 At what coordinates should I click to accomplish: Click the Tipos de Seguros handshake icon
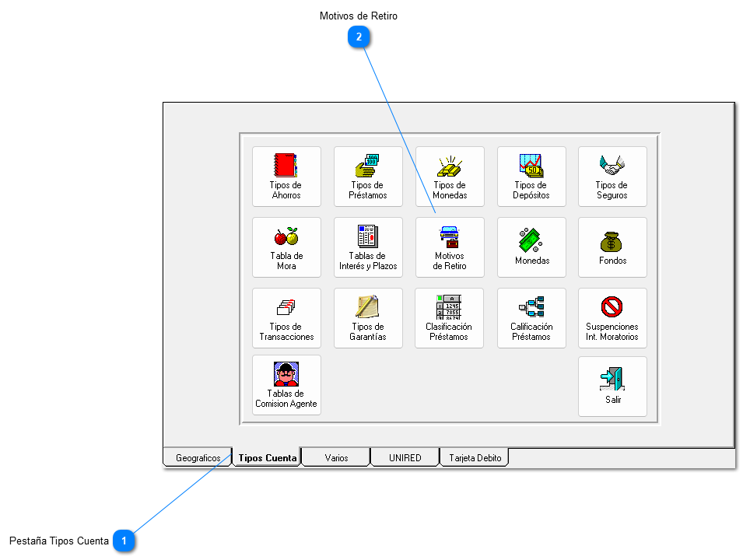(612, 176)
